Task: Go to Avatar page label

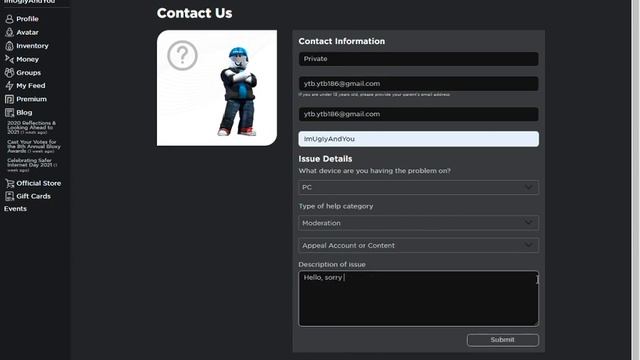Action: click(x=27, y=32)
